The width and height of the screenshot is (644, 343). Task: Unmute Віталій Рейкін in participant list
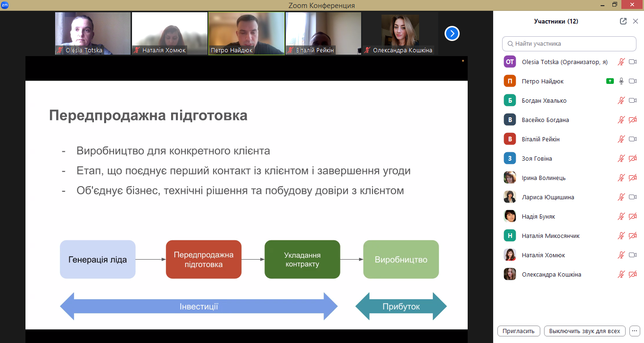point(621,139)
